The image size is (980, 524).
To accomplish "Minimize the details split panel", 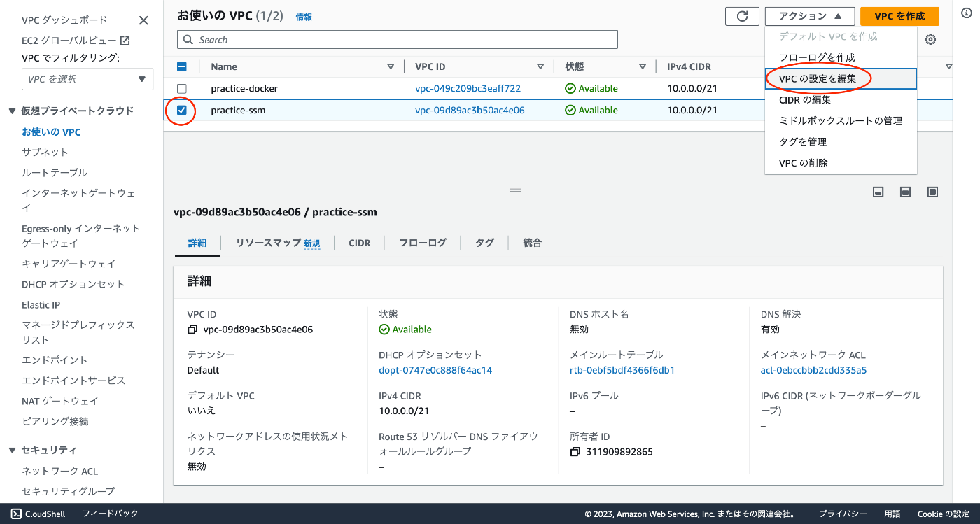I will coord(878,192).
